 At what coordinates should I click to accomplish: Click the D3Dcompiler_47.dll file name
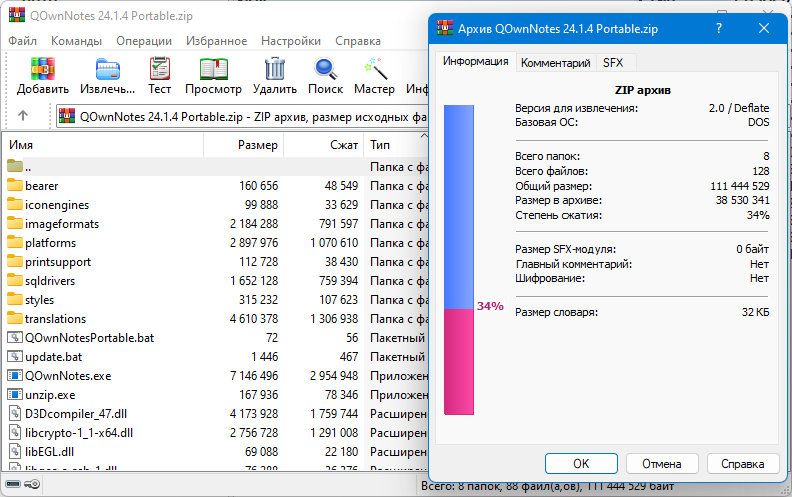click(x=76, y=414)
